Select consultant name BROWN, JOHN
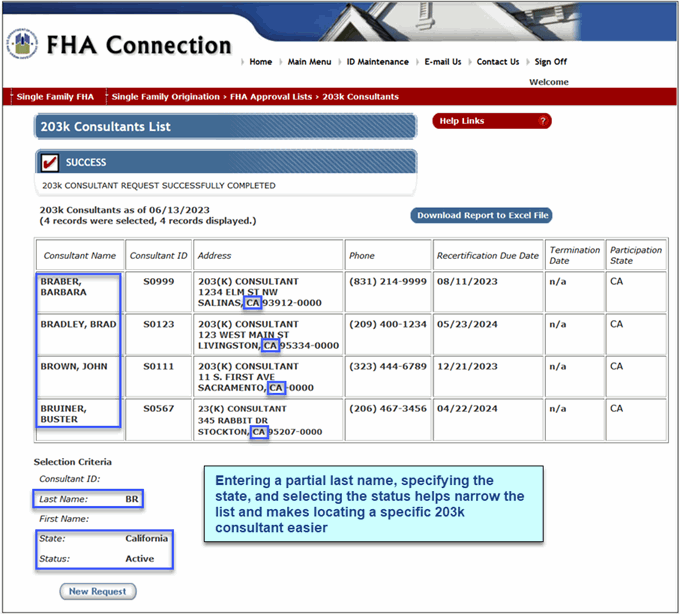Screen dimensions: 680x614 [x=74, y=366]
